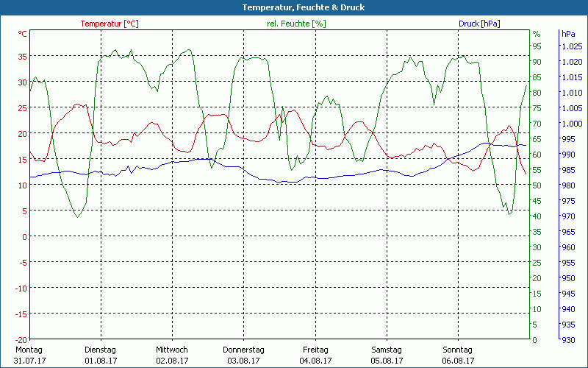Click the 'Donnerstag' day label
The width and height of the screenshot is (588, 368).
pos(243,350)
